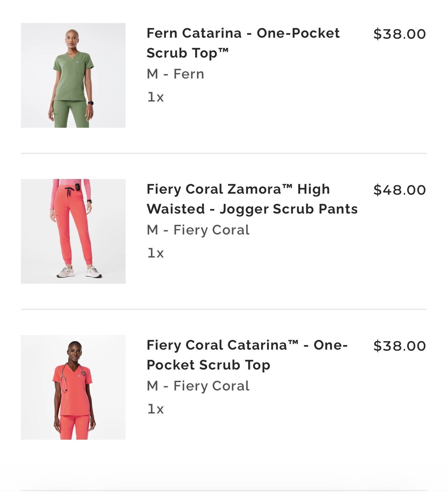Click "M - Fiery Coral" under Zamora jogger pants
This screenshot has width=448, height=492.
[x=198, y=230]
